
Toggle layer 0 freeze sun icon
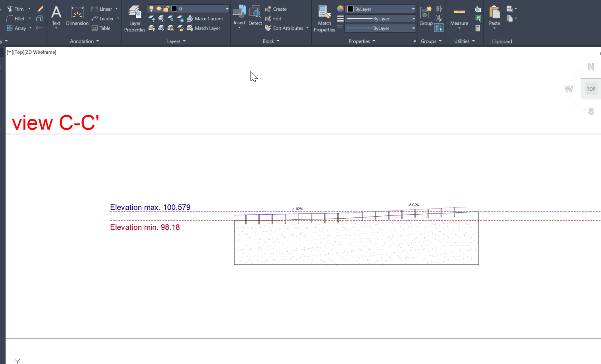point(159,8)
